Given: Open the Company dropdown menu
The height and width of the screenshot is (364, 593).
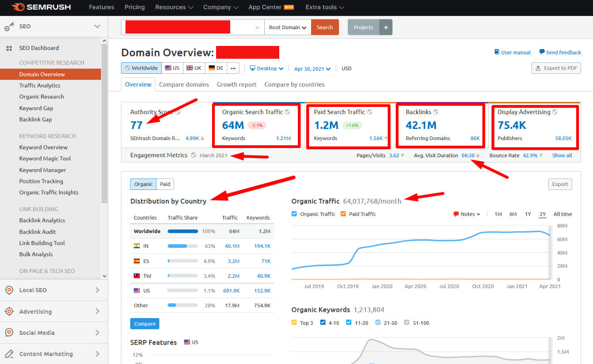Looking at the screenshot, I should coord(220,8).
